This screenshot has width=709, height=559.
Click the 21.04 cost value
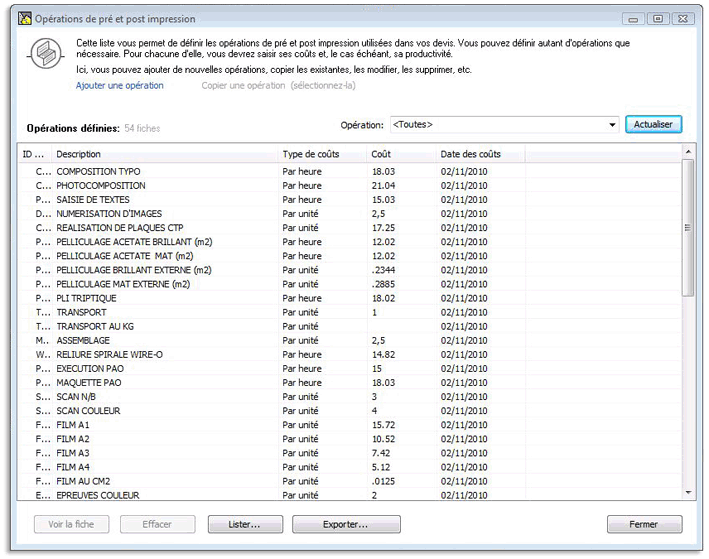tap(383, 185)
